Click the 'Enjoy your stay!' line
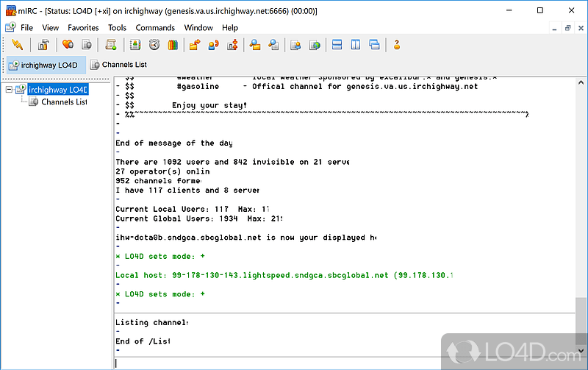Image resolution: width=588 pixels, height=370 pixels. click(209, 105)
